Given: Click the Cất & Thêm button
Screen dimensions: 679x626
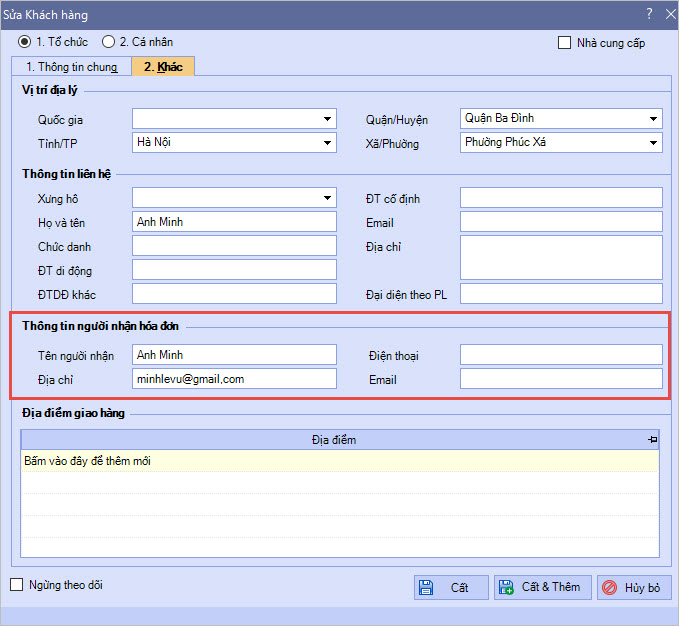Looking at the screenshot, I should tap(543, 587).
